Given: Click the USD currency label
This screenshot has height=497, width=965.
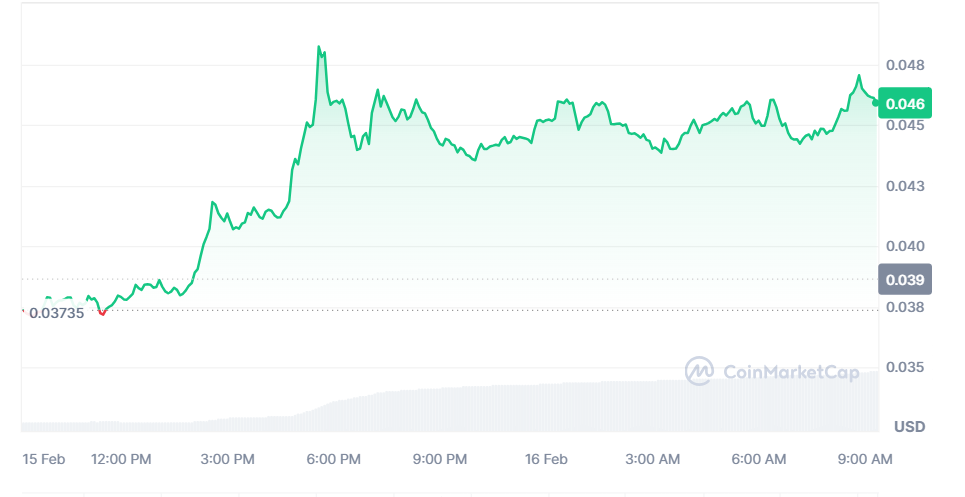Looking at the screenshot, I should tap(910, 426).
